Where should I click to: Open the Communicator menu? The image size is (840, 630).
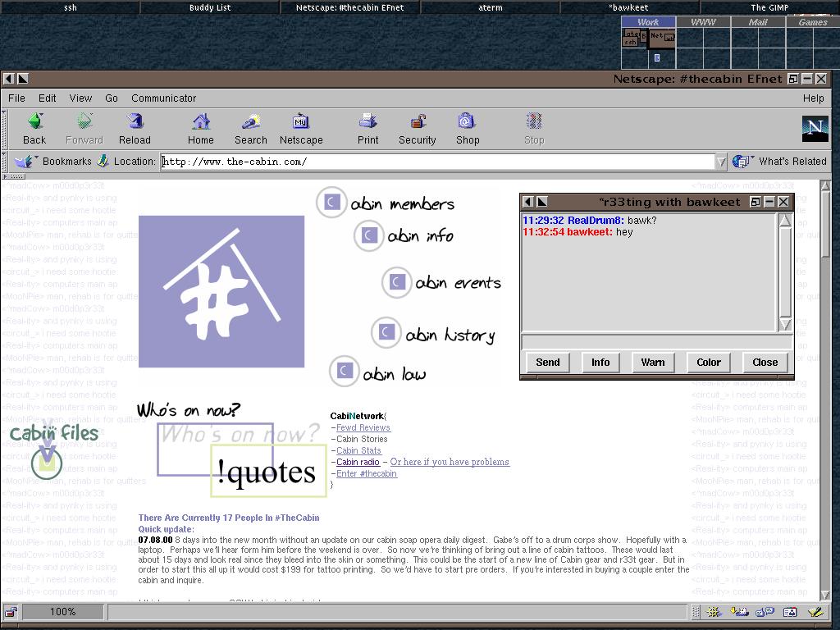point(164,98)
